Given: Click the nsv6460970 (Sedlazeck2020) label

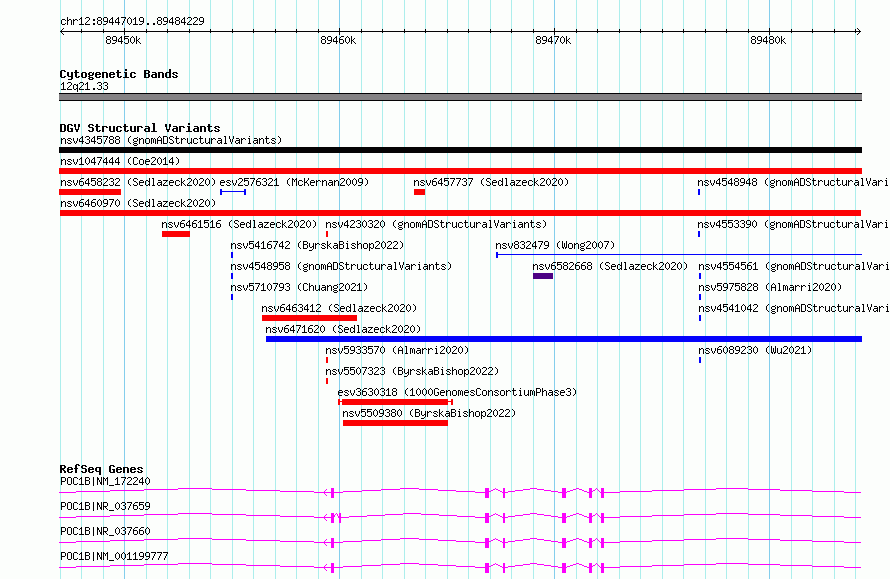Looking at the screenshot, I should [138, 203].
